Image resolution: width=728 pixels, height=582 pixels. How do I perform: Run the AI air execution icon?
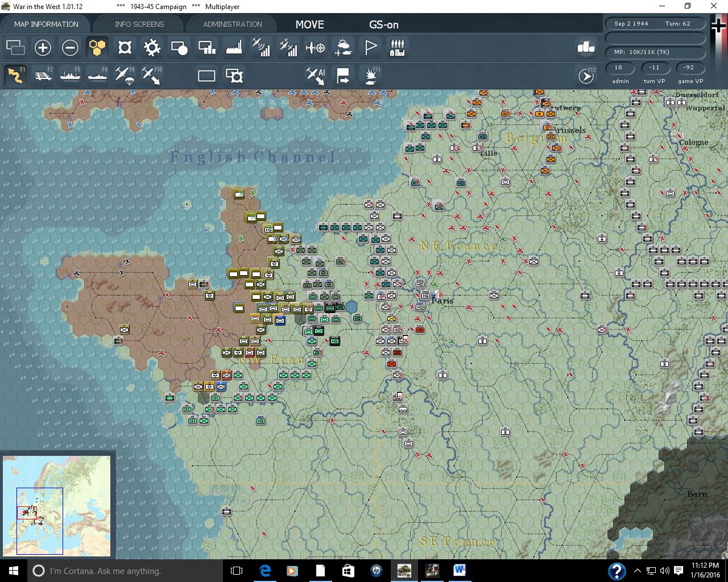pyautogui.click(x=316, y=76)
